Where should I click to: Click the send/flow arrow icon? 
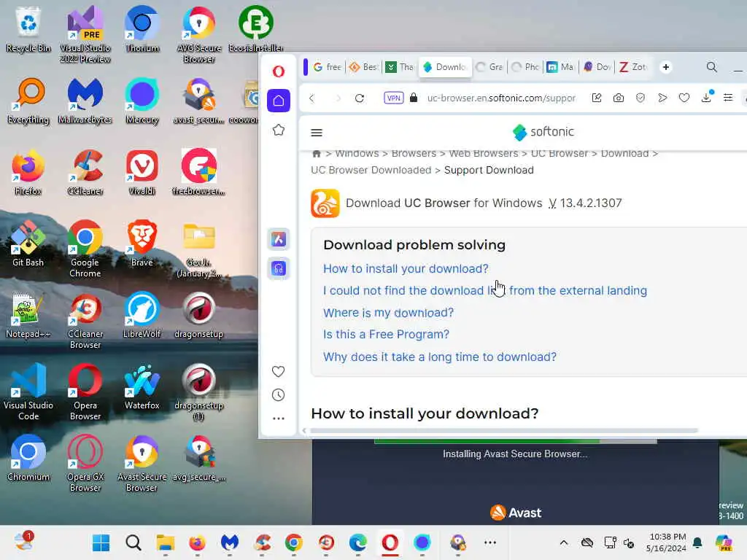662,98
